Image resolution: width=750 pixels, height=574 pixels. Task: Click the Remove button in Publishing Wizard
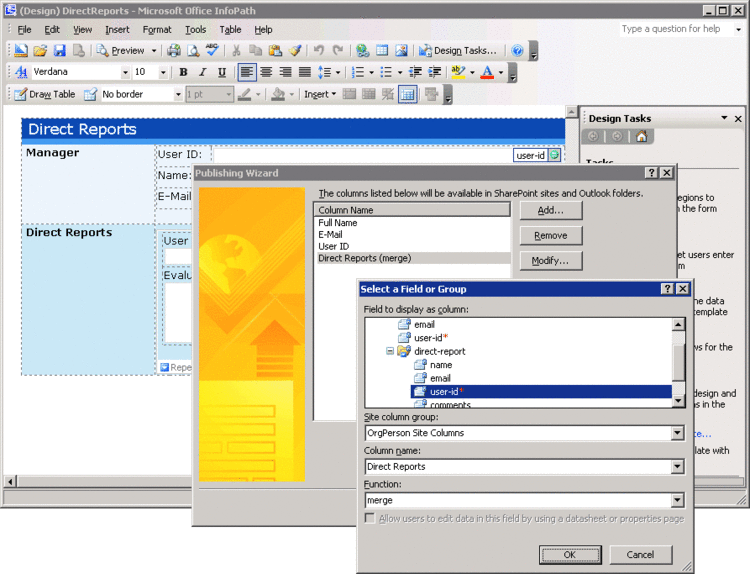551,235
